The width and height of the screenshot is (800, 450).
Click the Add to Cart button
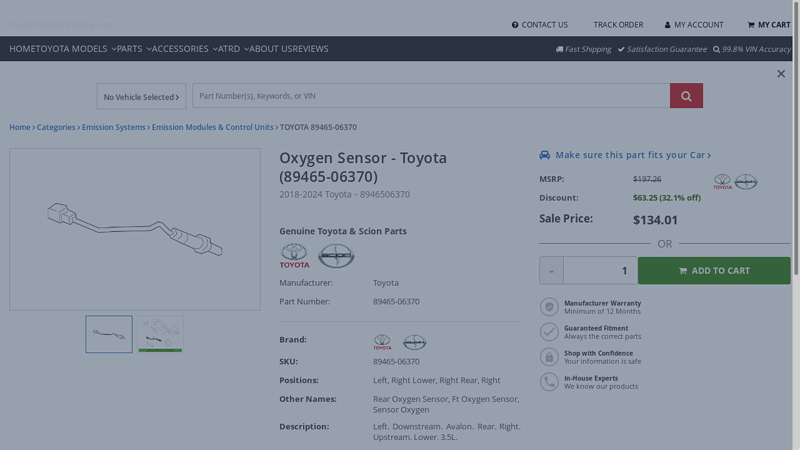pos(714,270)
